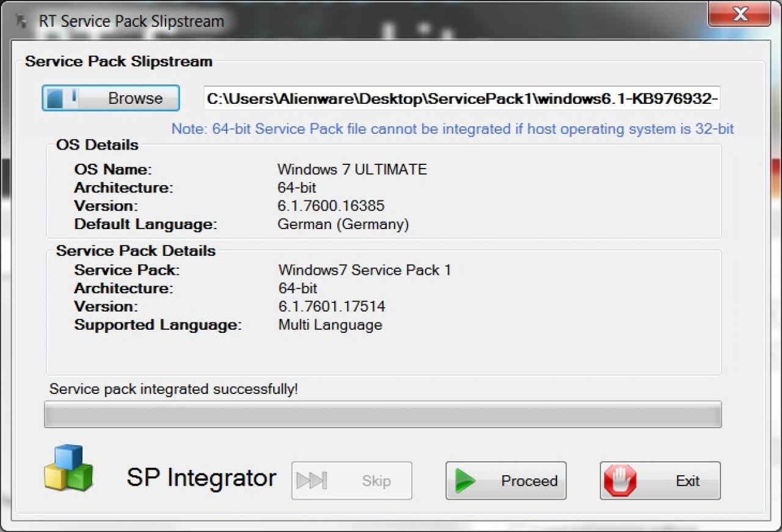Click the "German (Germany)" default language value
Viewport: 782px width, 532px height.
click(343, 224)
